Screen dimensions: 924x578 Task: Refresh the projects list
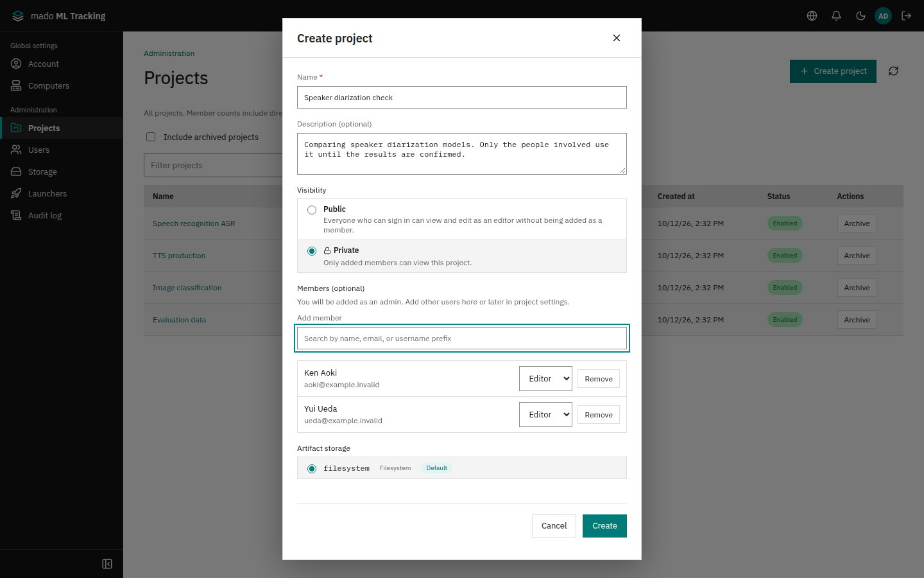coord(893,71)
